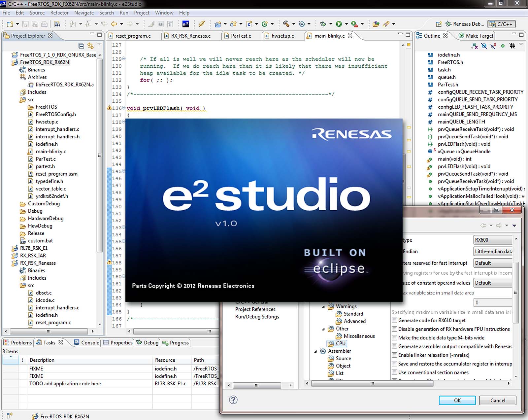
Task: Select main(void) : int in the Outline
Action: [454, 159]
